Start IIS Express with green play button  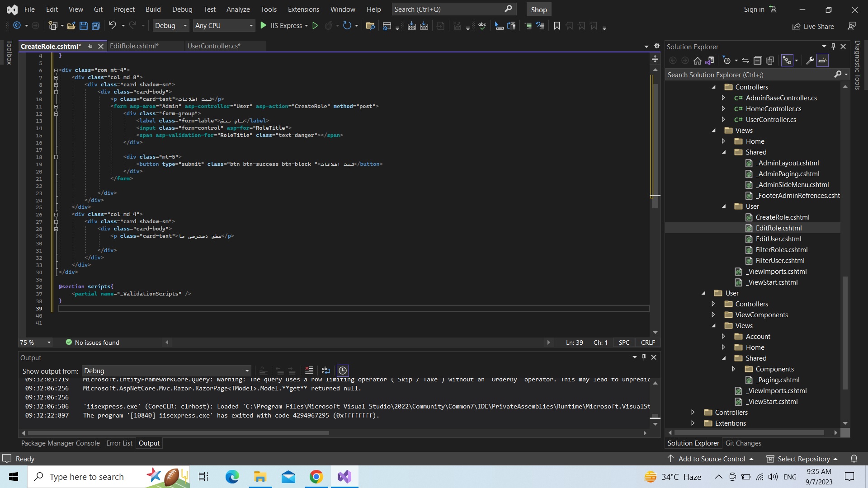264,26
